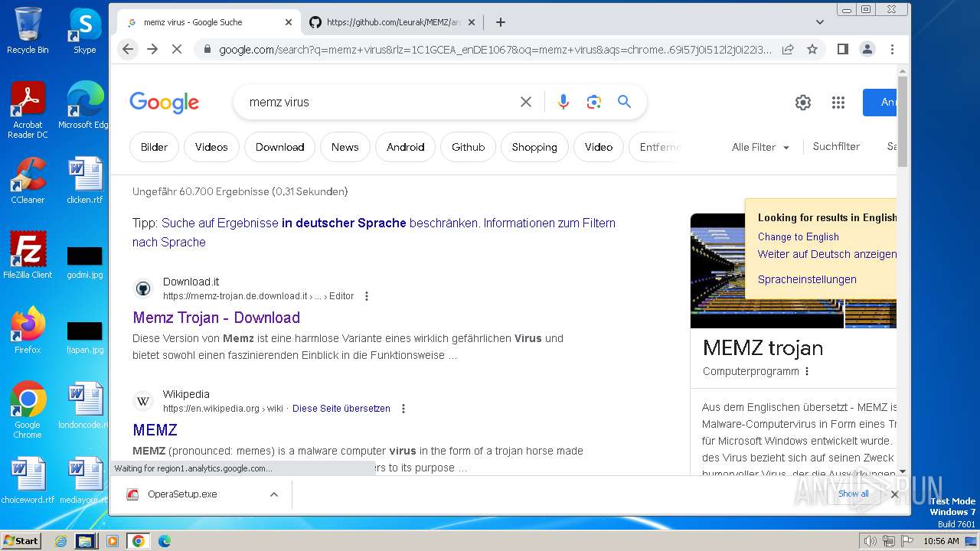Stop loading the current page
The image size is (980, 551).
(x=177, y=49)
